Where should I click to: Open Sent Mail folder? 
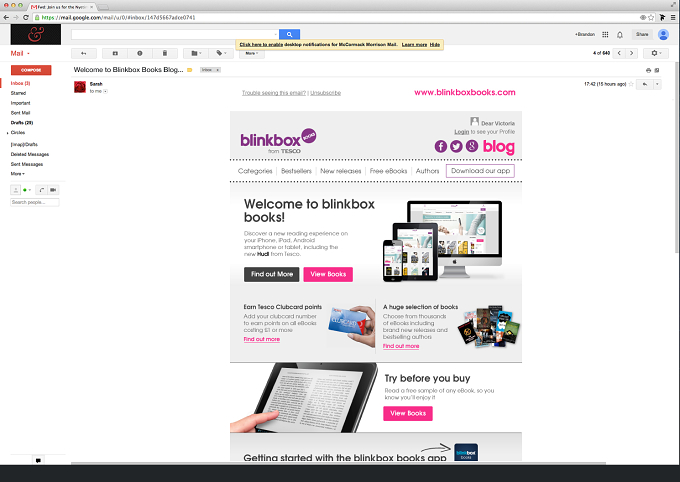[x=20, y=113]
